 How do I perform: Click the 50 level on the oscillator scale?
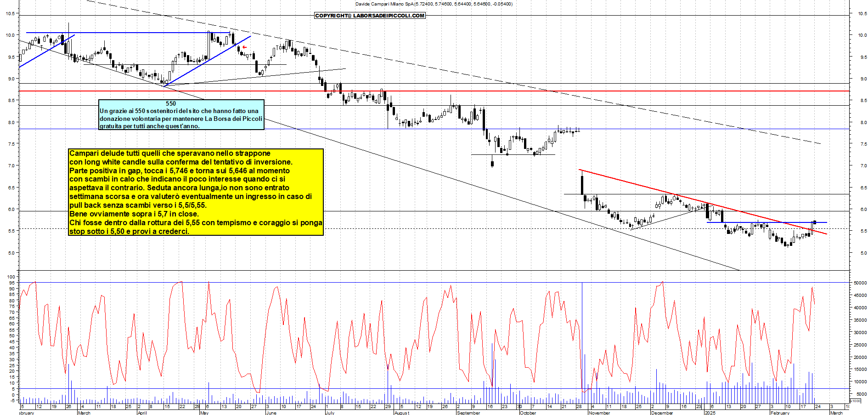pyautogui.click(x=12, y=335)
